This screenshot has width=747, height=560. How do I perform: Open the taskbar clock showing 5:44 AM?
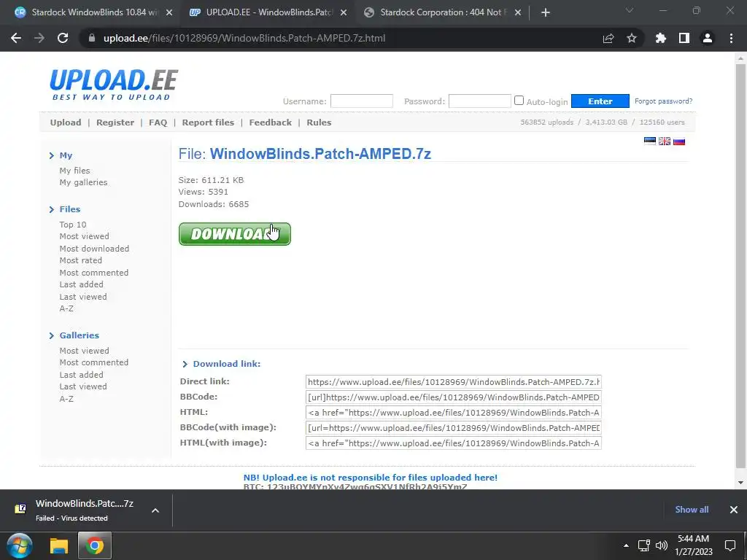(x=694, y=545)
